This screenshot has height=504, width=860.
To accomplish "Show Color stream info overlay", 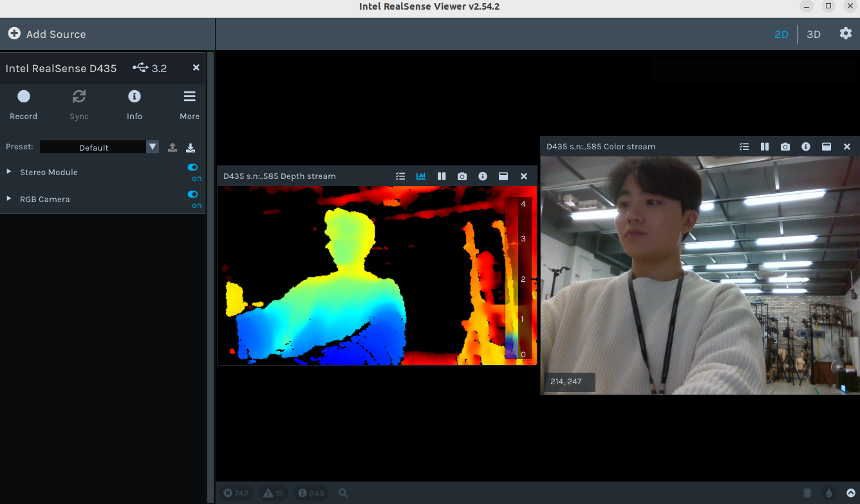I will click(806, 146).
